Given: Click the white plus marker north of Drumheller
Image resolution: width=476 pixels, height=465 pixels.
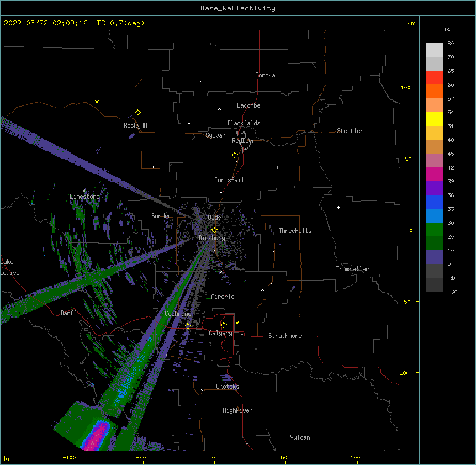Looking at the screenshot, I should (x=338, y=207).
